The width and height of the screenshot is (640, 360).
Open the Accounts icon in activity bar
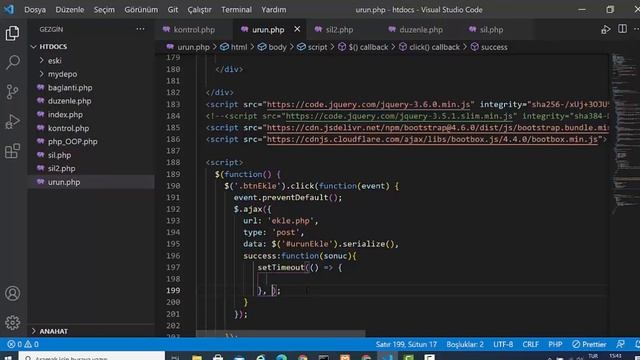coord(12,293)
